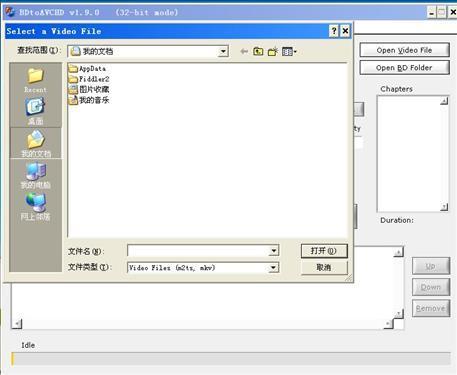457x375 pixels.
Task: Click inside the file name input field
Action: coord(198,251)
